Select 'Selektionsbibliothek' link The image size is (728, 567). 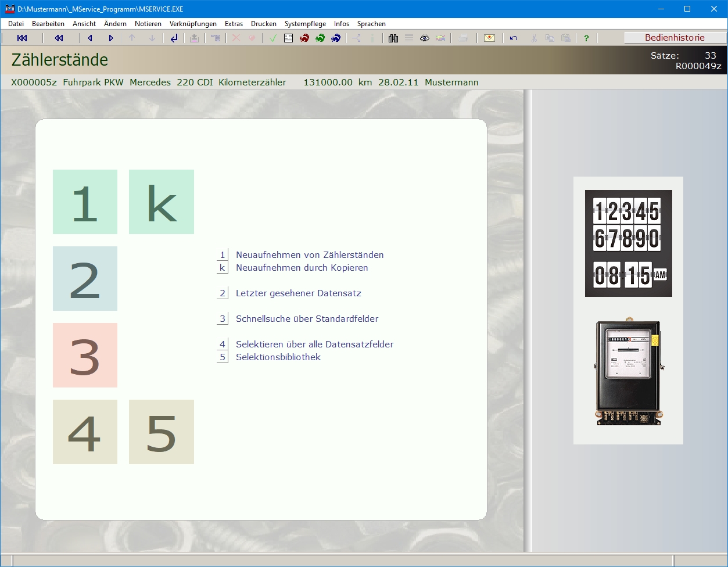[x=278, y=357]
